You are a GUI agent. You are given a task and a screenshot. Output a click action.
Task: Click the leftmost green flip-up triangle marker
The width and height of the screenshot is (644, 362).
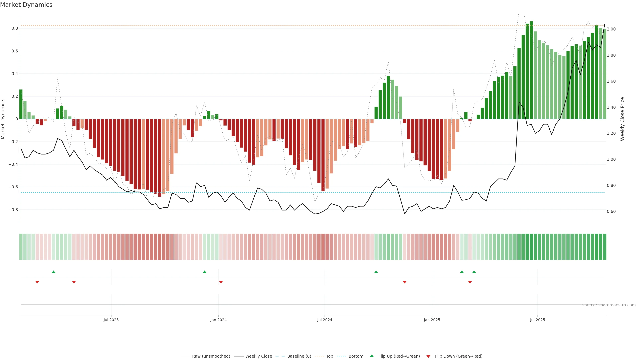point(53,272)
